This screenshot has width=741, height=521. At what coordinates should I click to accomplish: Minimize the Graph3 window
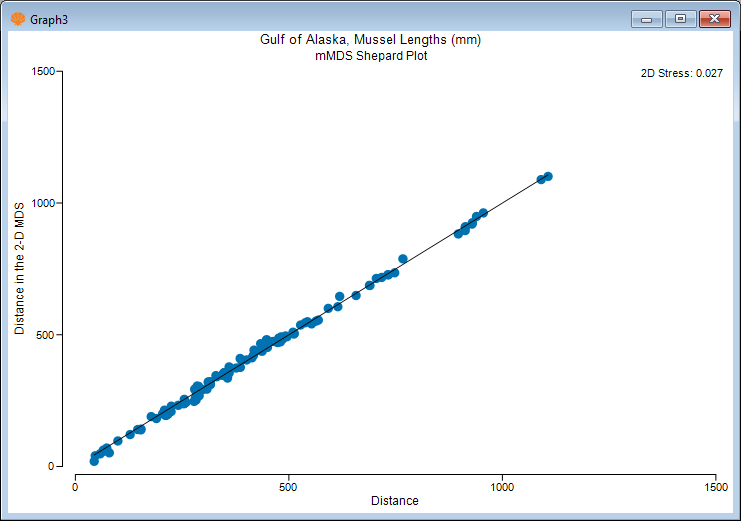(647, 18)
